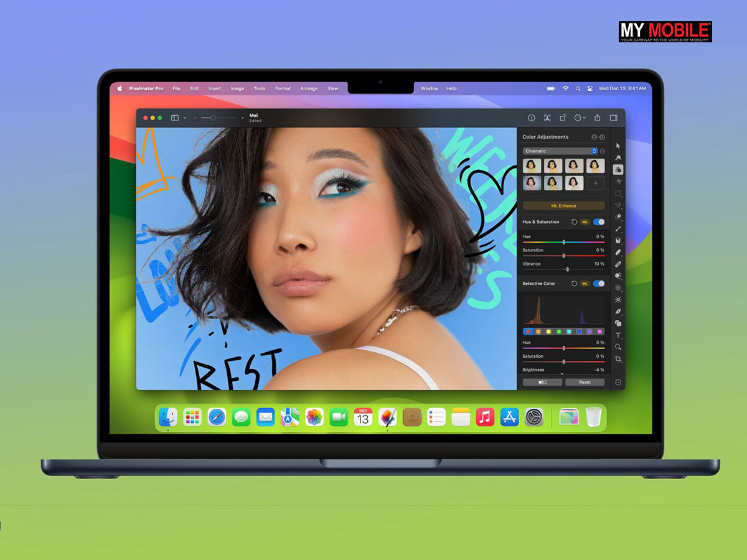This screenshot has width=747, height=560.
Task: Open the Format menu
Action: click(x=283, y=88)
